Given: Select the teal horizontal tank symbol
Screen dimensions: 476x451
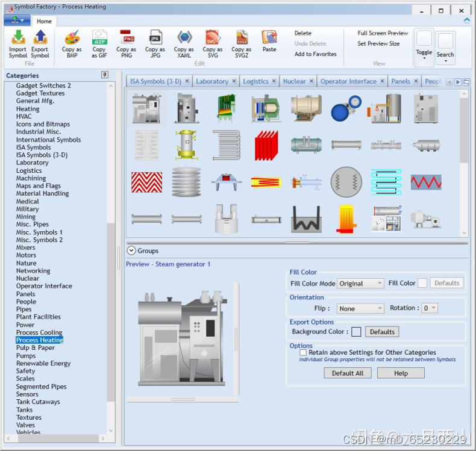Looking at the screenshot, I should tap(306, 145).
